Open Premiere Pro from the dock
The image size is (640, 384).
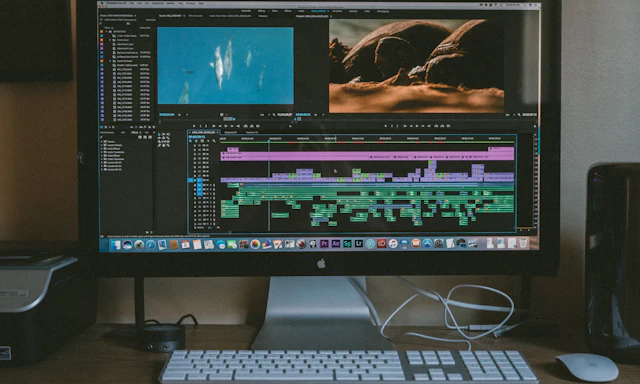click(x=324, y=244)
